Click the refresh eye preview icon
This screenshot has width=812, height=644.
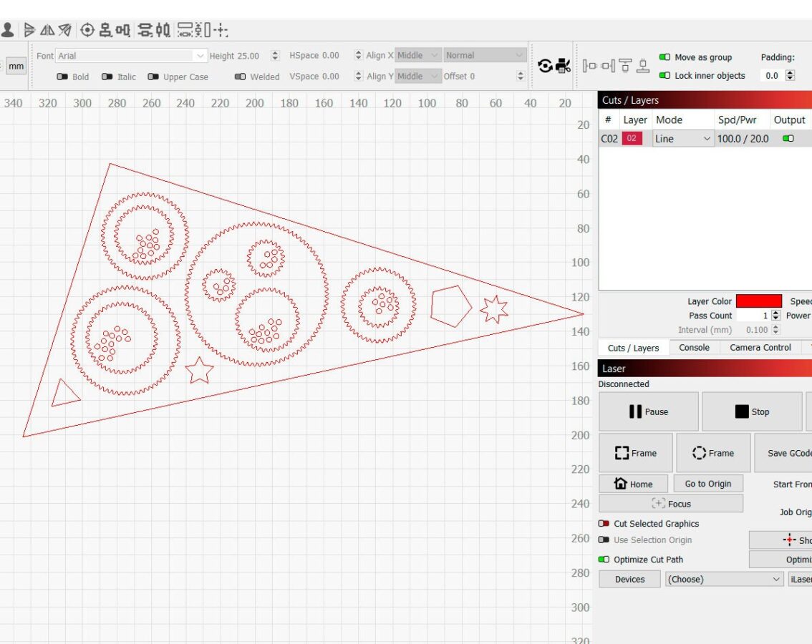click(x=546, y=66)
